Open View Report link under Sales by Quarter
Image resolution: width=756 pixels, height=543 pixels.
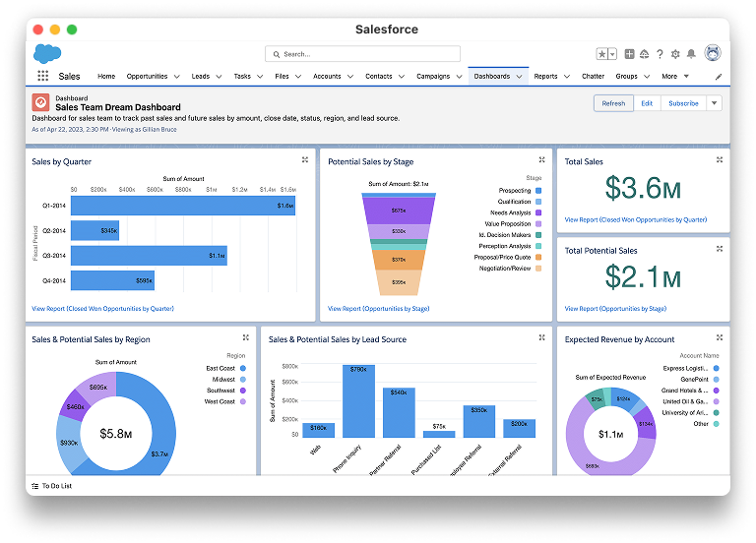pos(102,308)
